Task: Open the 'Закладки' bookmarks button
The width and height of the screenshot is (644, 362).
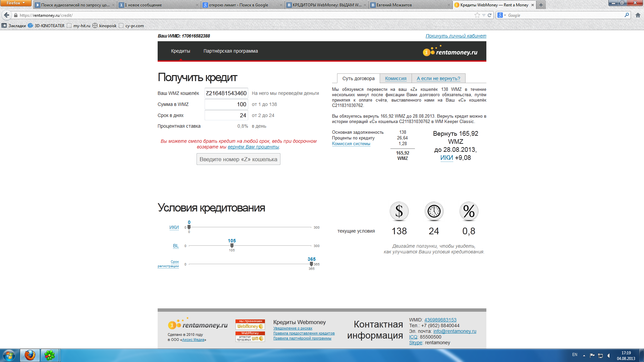Action: (14, 25)
